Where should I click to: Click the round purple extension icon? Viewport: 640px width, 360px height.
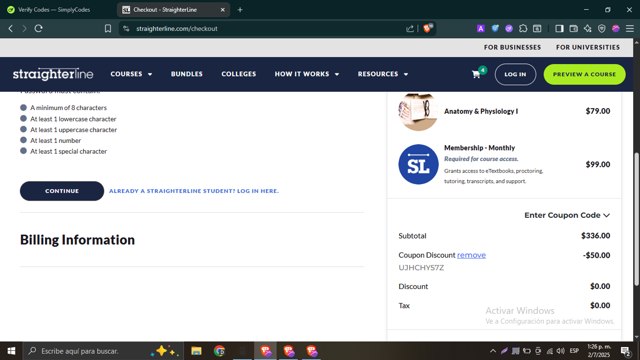(x=509, y=28)
